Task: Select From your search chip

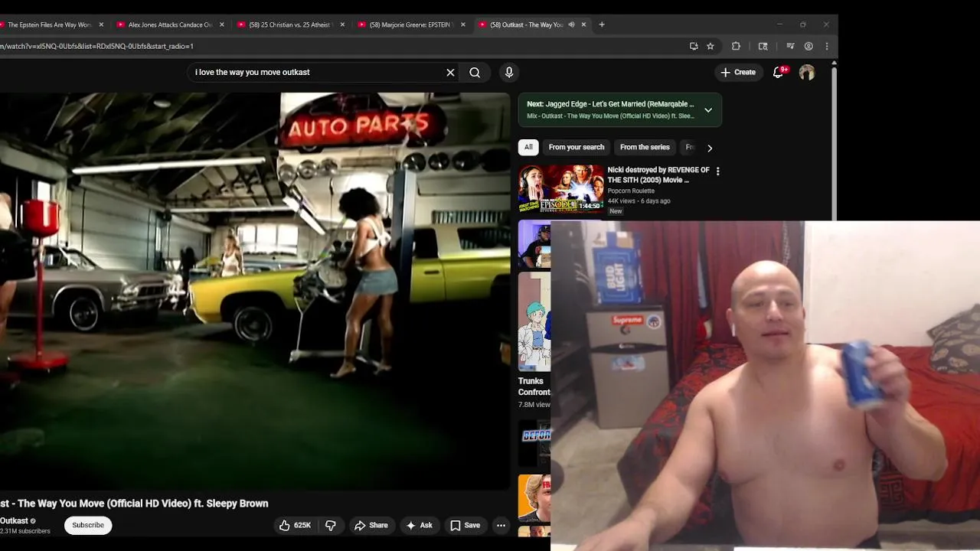Action: click(577, 147)
